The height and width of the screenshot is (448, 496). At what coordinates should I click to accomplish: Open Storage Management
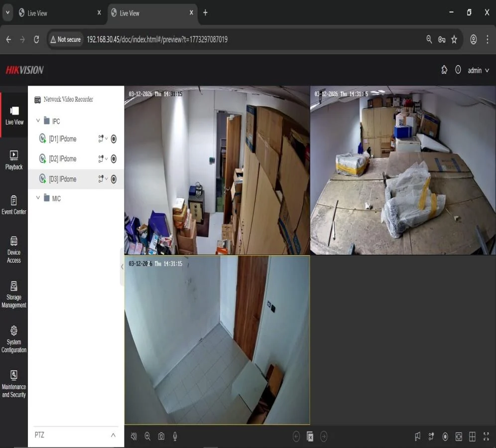point(14,295)
